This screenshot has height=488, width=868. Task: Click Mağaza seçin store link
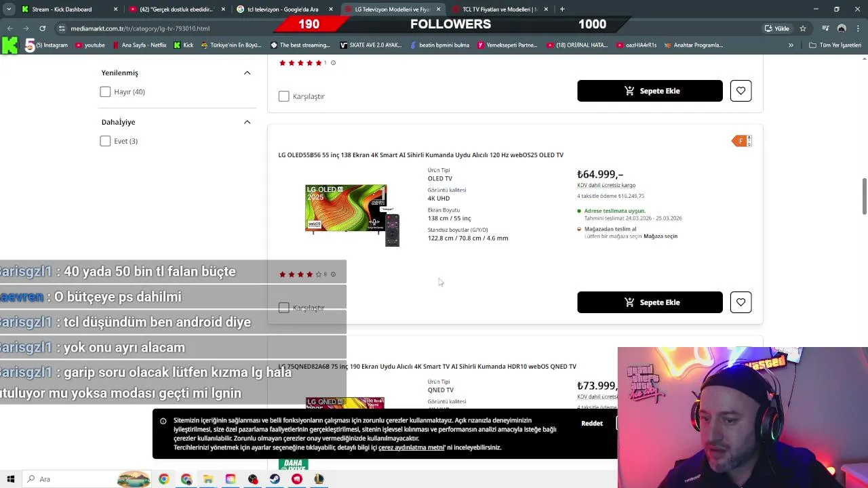[x=660, y=236]
